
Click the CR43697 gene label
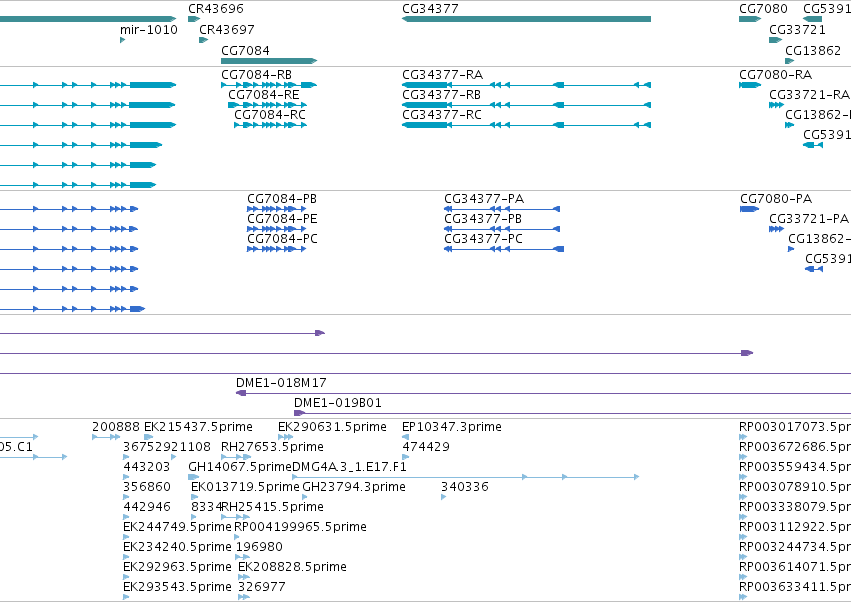coord(227,30)
